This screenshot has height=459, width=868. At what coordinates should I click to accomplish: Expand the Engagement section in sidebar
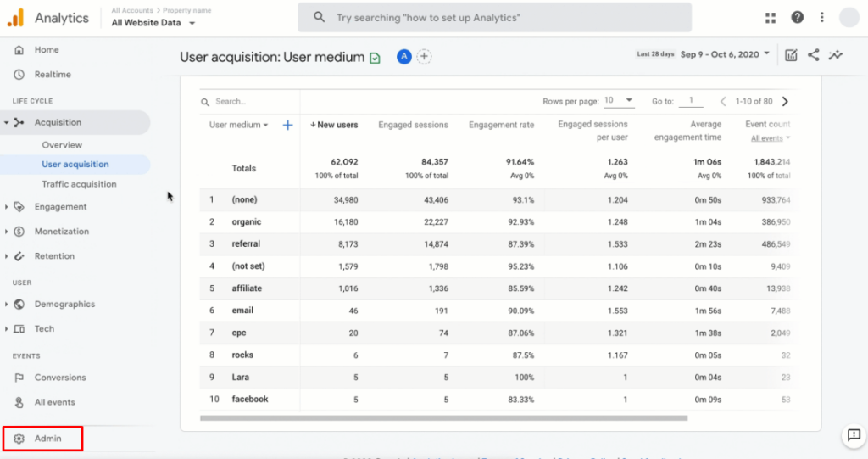pos(59,206)
